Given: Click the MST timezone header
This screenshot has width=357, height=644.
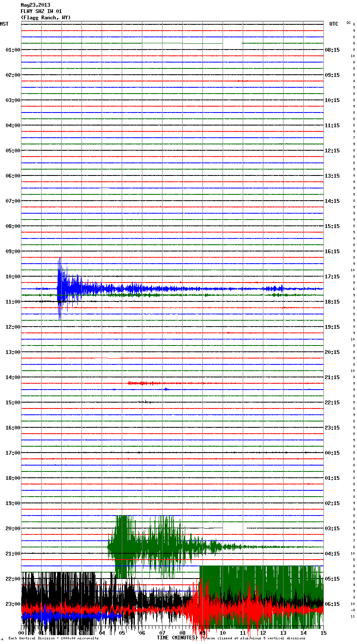Looking at the screenshot, I should pyautogui.click(x=4, y=24).
